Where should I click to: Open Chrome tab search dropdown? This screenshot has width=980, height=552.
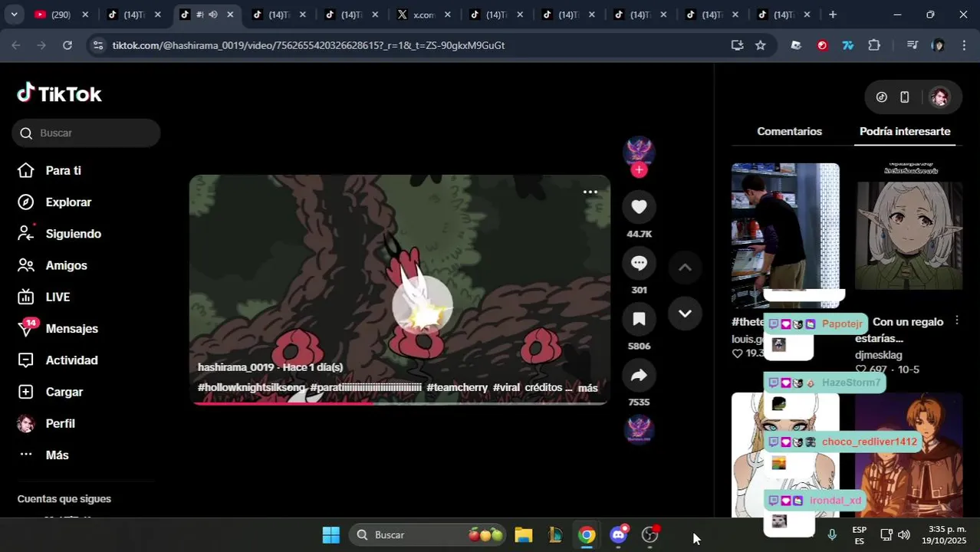(x=14, y=15)
